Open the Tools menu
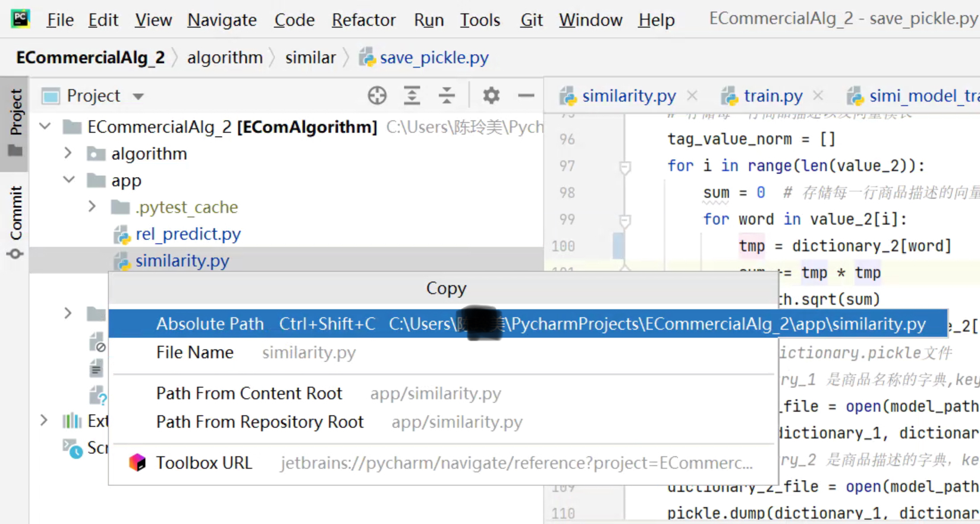The width and height of the screenshot is (980, 524). [480, 20]
